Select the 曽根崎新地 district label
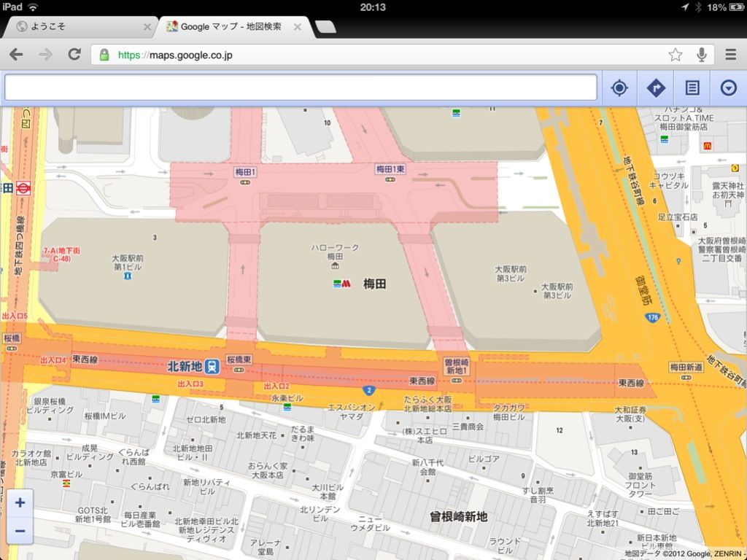The width and height of the screenshot is (747, 560). pos(458,517)
